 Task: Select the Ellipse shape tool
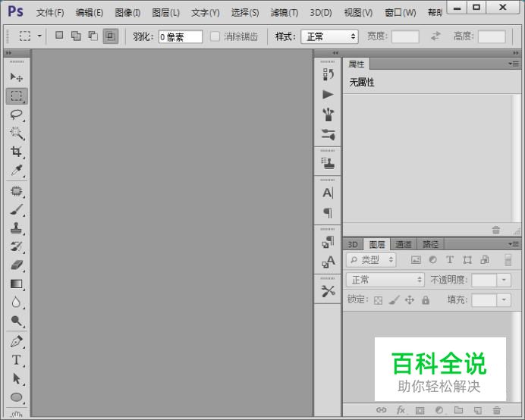[16, 397]
